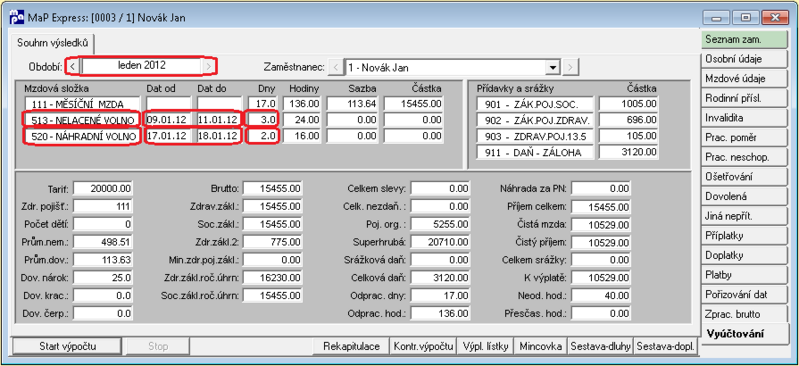The image size is (799, 366).
Task: Click the MaP Express app icon in title bar
Action: (16, 18)
